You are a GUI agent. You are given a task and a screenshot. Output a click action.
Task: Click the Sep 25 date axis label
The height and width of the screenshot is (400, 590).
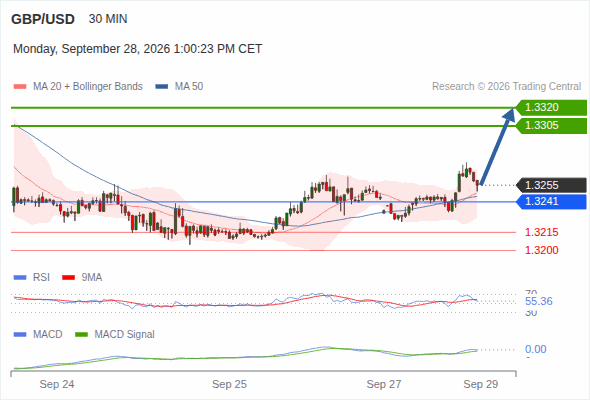click(230, 384)
